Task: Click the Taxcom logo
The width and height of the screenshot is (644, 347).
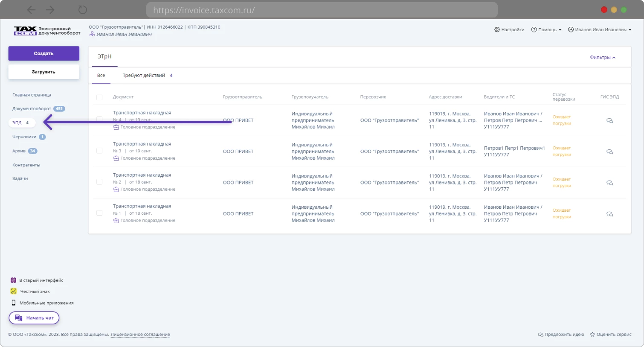Action: click(25, 31)
